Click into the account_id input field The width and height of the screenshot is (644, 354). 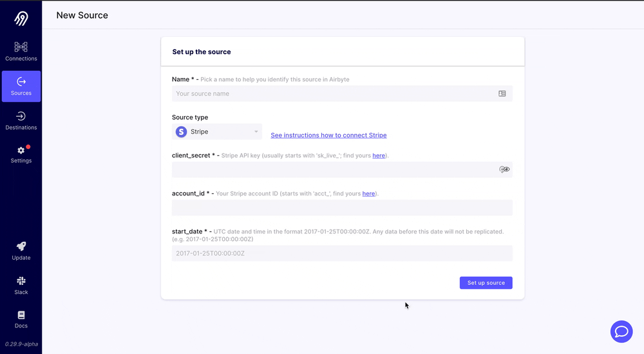click(x=342, y=208)
